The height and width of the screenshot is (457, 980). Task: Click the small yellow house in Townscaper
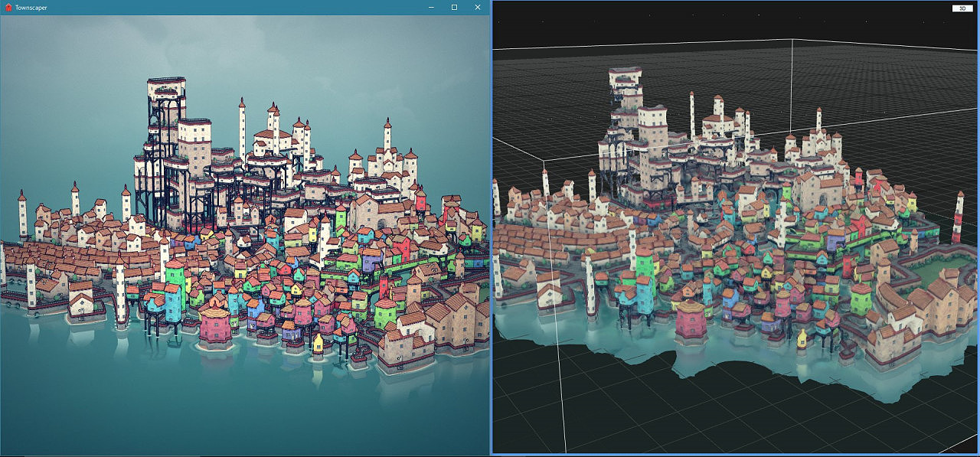(318, 342)
